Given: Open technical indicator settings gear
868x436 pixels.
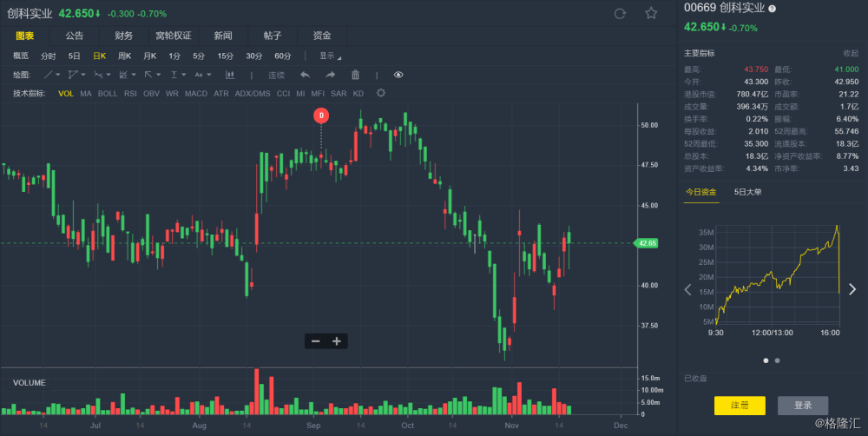Looking at the screenshot, I should (x=380, y=93).
